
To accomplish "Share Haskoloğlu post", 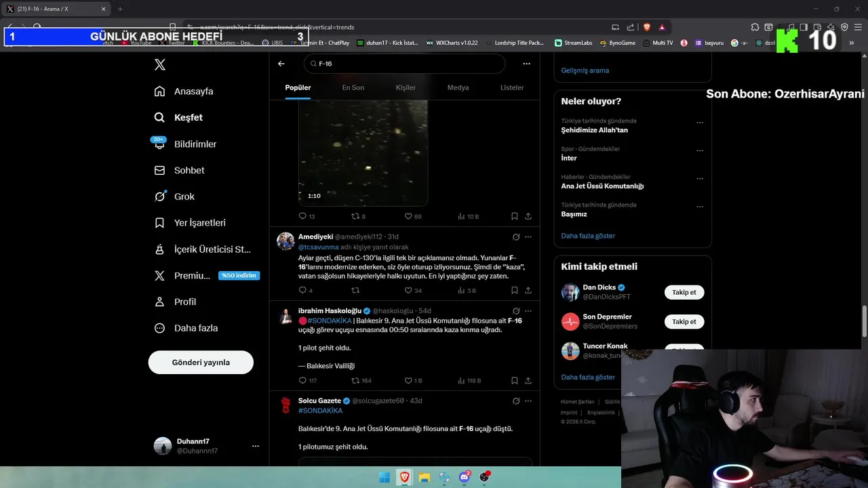I will [x=528, y=380].
